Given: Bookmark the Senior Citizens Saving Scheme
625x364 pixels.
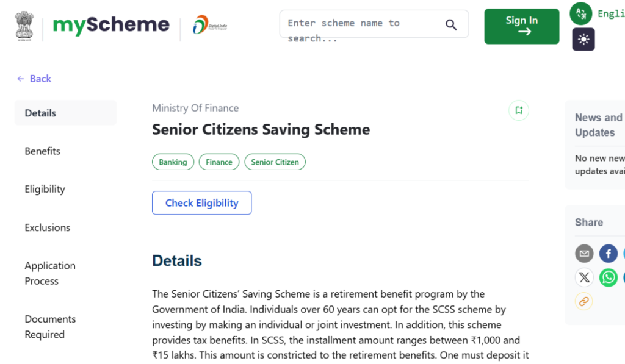Looking at the screenshot, I should [519, 110].
